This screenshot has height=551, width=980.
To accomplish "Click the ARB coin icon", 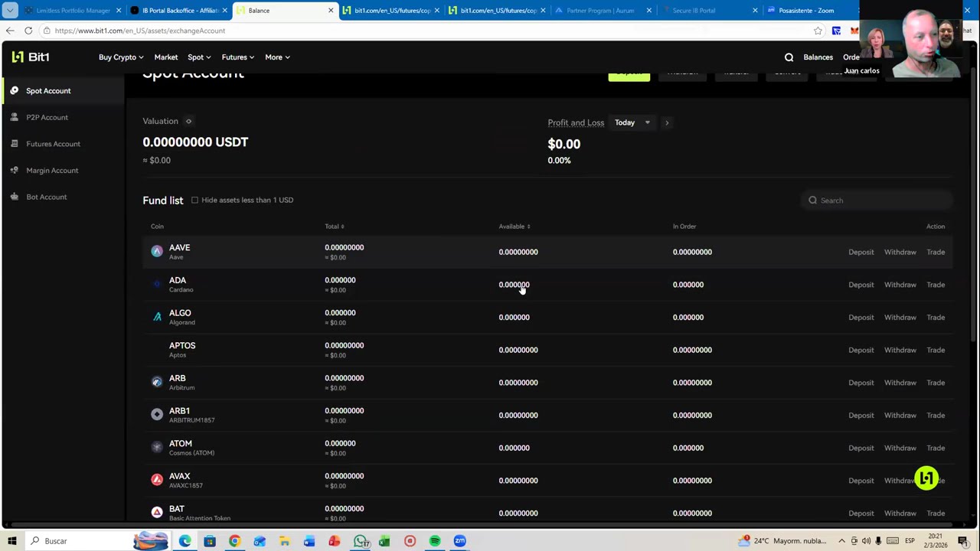I will 157,382.
